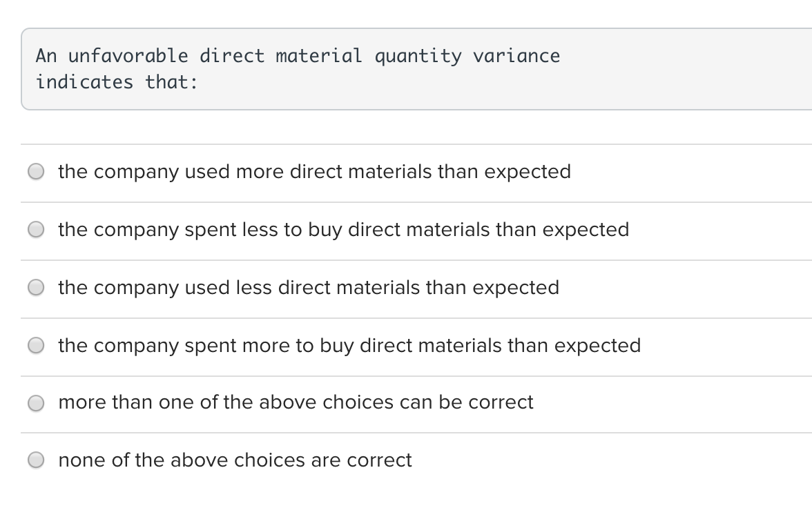Select radio button for 'spent less to buy'
Screen dimensions: 812x508
[x=37, y=230]
